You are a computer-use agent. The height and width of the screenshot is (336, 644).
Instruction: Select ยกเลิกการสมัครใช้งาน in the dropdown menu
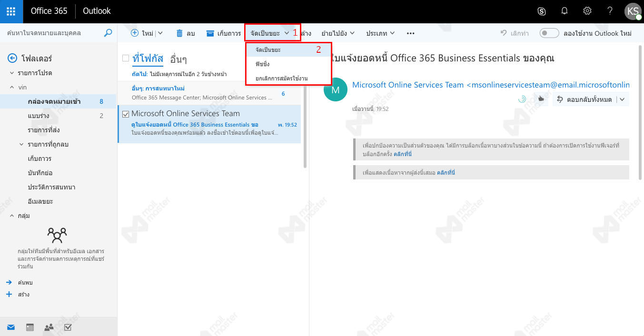[288, 78]
